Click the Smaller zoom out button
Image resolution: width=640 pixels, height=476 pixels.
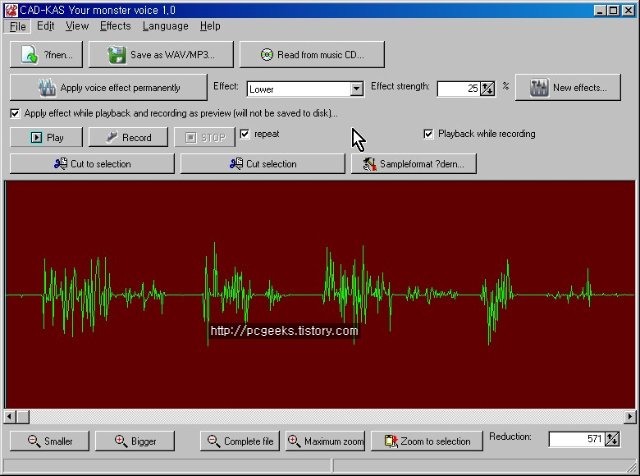click(x=49, y=441)
